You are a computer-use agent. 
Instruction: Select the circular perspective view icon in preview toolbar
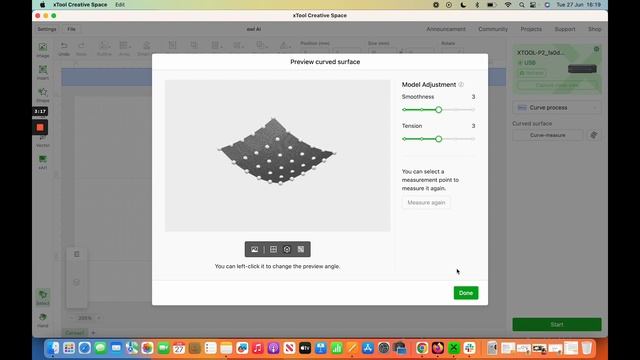287,249
